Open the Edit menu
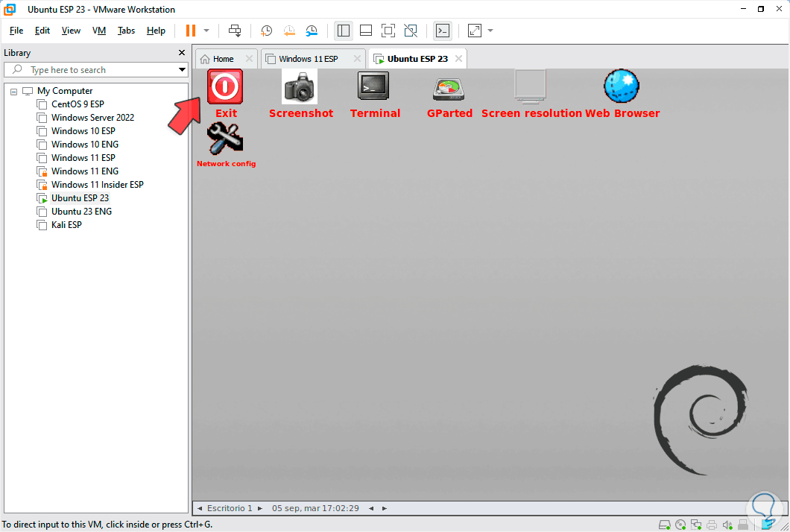Screen dimensions: 790x532 42,31
